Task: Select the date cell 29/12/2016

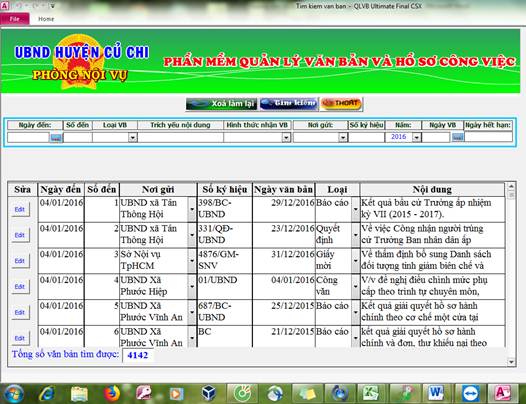Action: (x=284, y=209)
